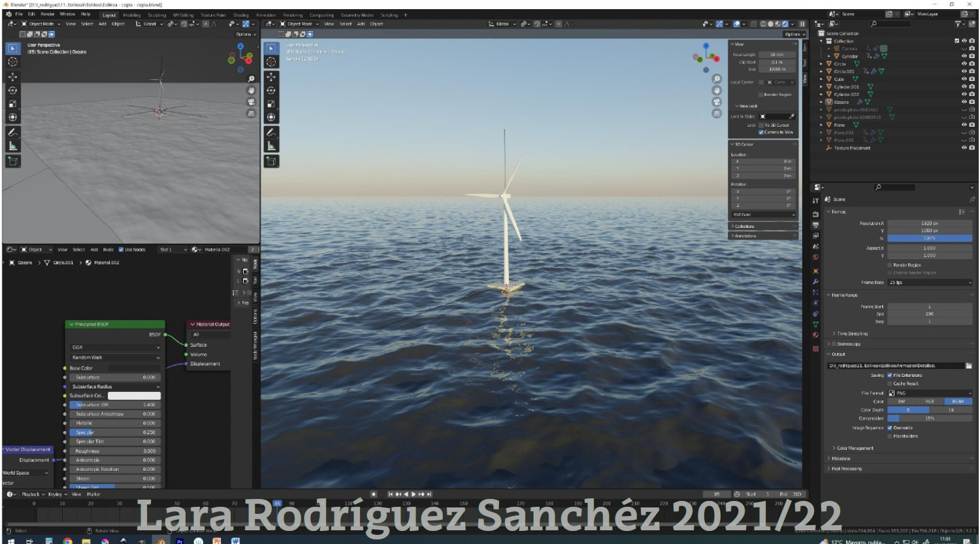Select the Rotate tool in main viewport
Screen dimensions: 980x544
(271, 91)
